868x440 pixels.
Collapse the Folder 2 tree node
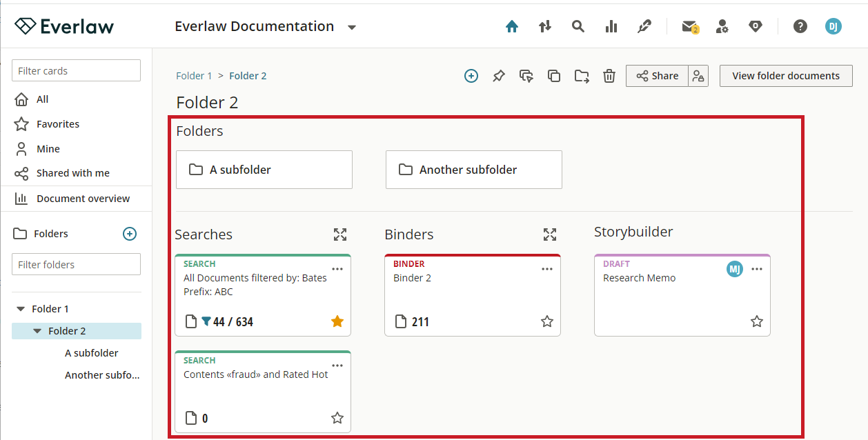[37, 331]
